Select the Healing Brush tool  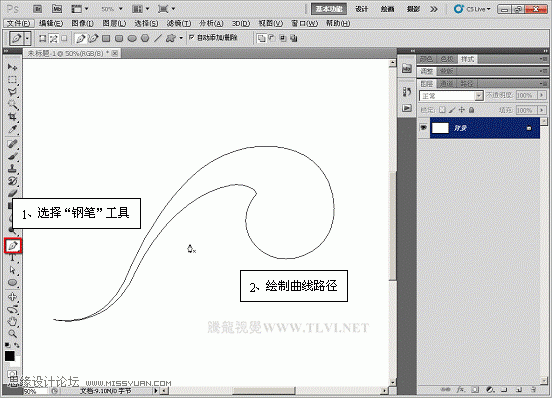pyautogui.click(x=13, y=144)
